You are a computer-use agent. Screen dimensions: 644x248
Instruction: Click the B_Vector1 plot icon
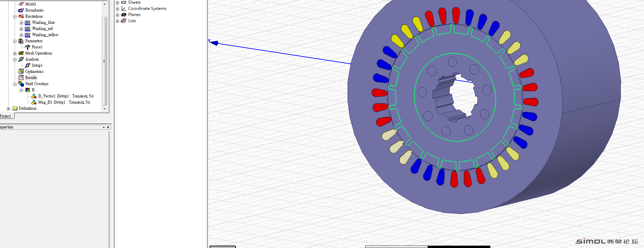click(x=34, y=96)
